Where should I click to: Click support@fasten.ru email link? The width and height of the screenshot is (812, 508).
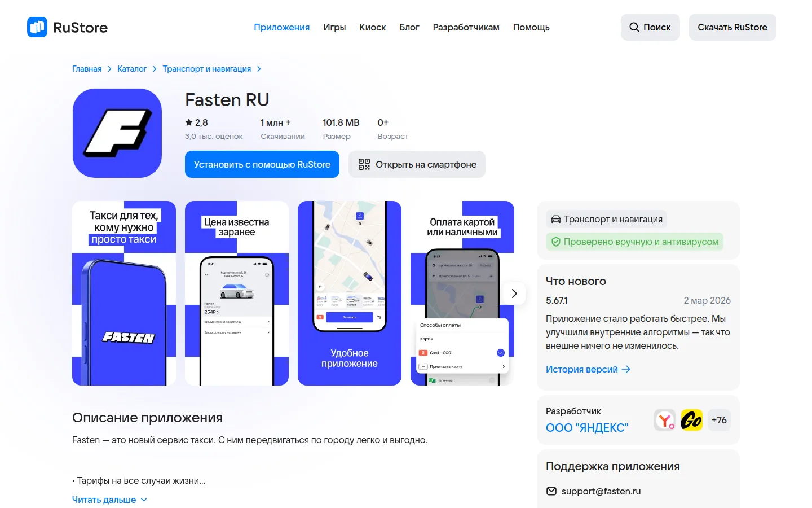601,491
